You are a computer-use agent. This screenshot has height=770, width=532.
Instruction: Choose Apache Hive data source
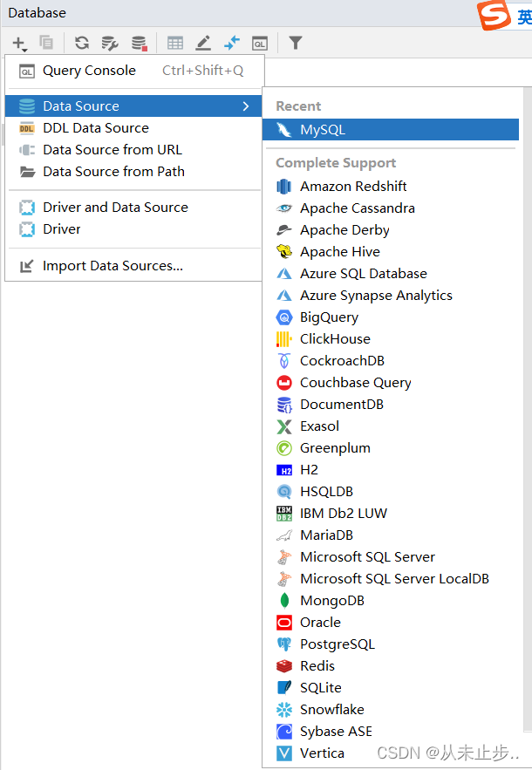click(391, 252)
